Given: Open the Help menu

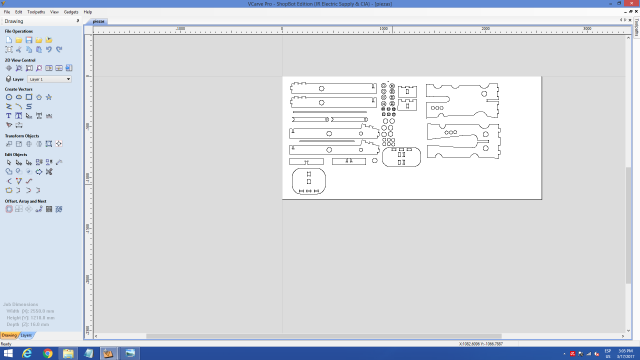Looking at the screenshot, I should [88, 12].
